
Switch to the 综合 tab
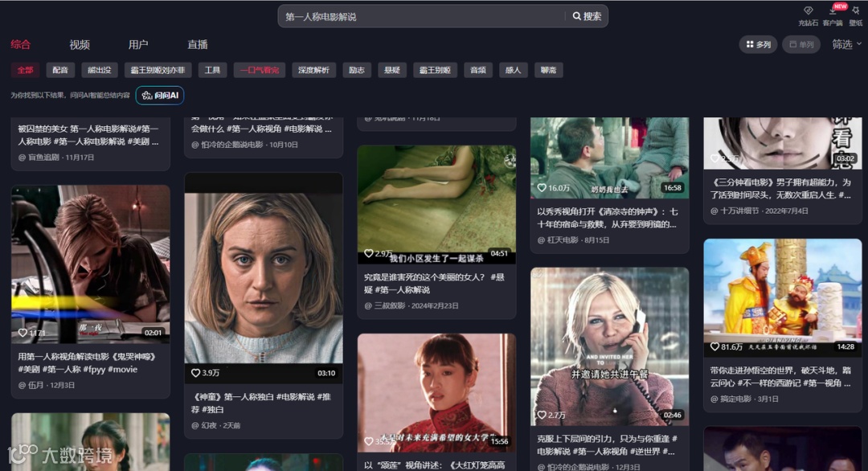(21, 45)
